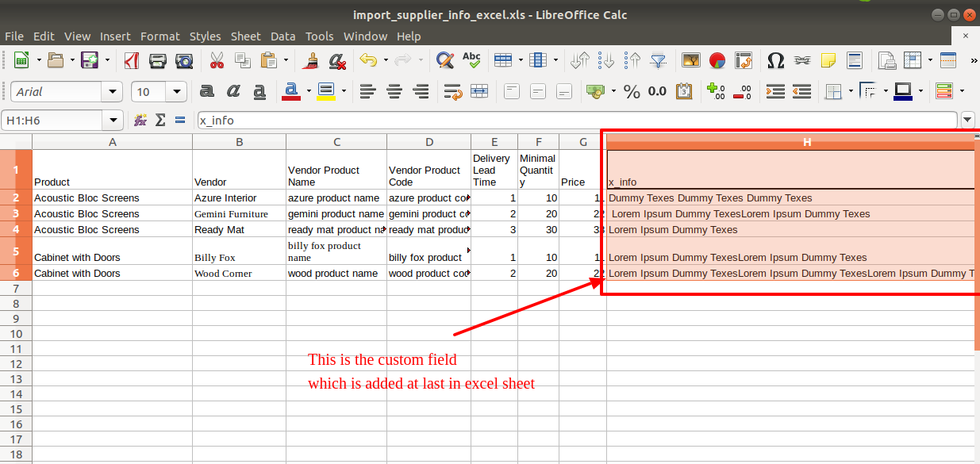980x464 pixels.
Task: Toggle bold formatting
Action: [207, 91]
